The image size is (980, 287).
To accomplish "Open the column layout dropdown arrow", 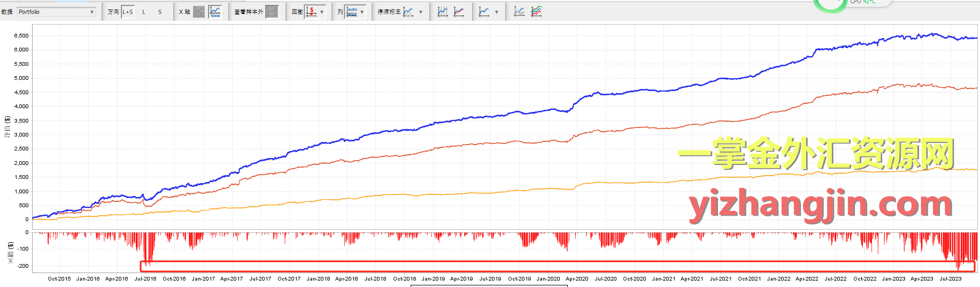I will (x=362, y=12).
